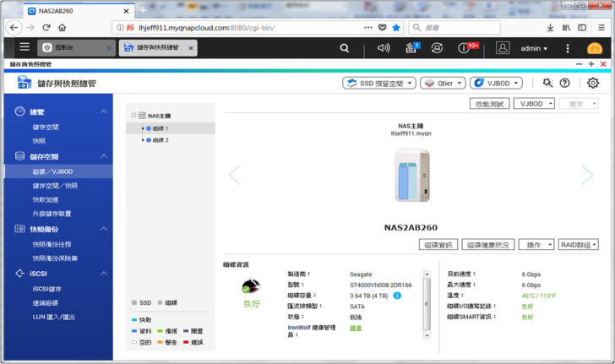Image resolution: width=615 pixels, height=364 pixels.
Task: Open event notifications with 10+ badge
Action: click(465, 48)
